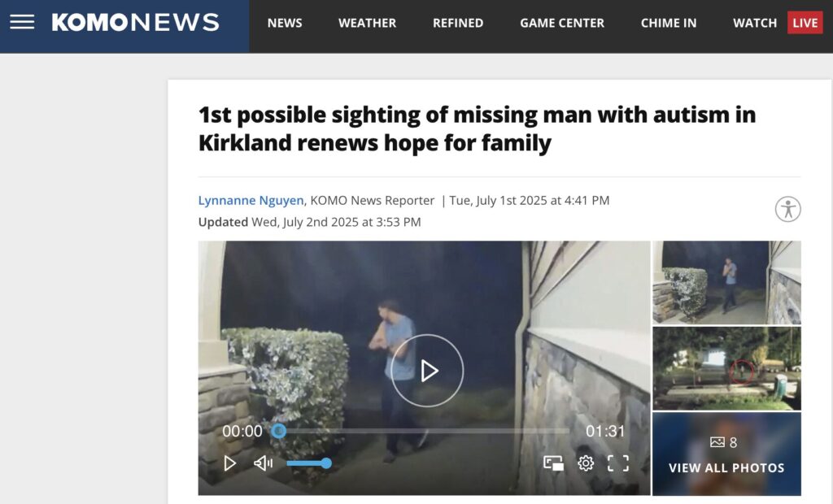Viewport: 833px width, 504px height.
Task: Open the circled-figure street camera thumbnail
Action: click(726, 368)
